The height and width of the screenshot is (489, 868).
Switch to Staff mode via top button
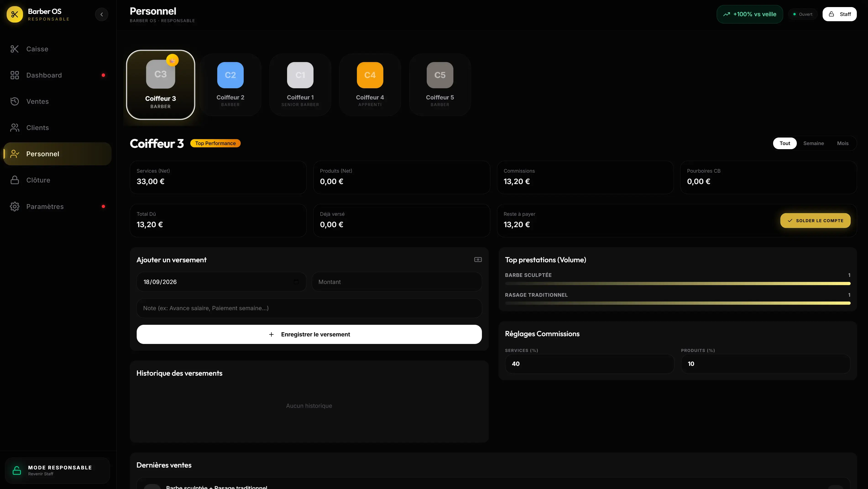pos(839,14)
